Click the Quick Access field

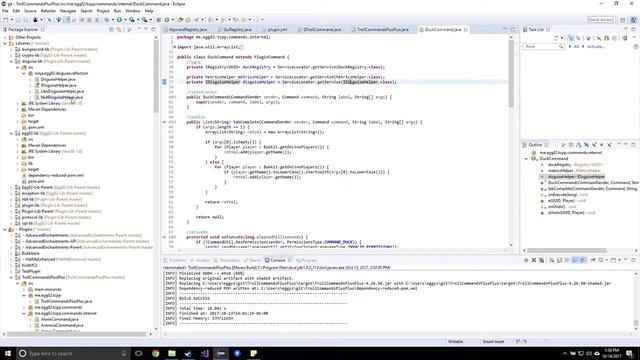click(x=600, y=20)
